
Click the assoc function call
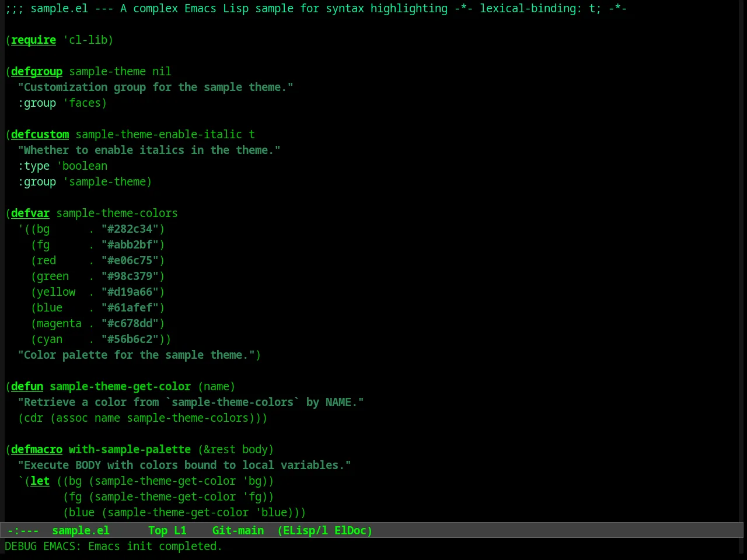(72, 418)
